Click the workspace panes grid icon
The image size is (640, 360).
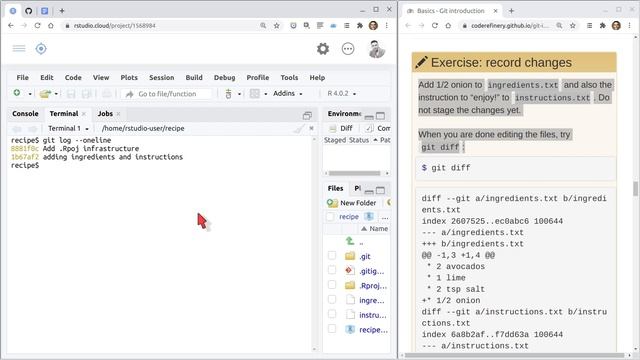click(255, 93)
